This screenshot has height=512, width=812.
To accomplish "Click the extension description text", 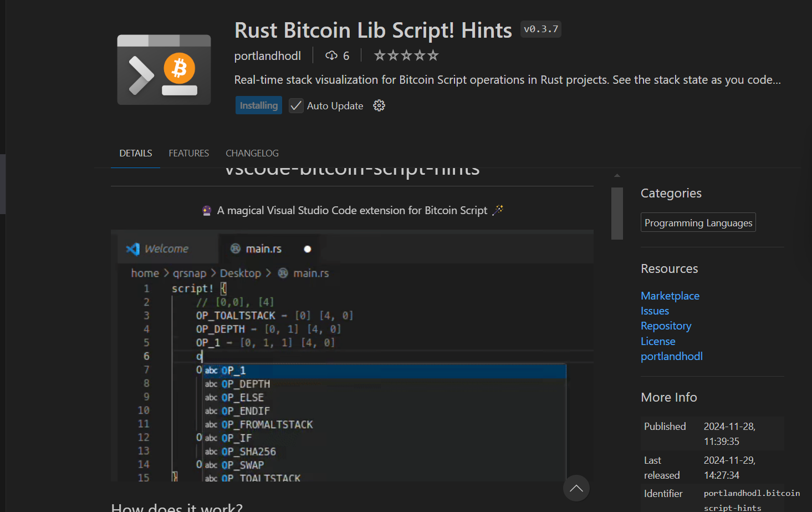I will [507, 80].
